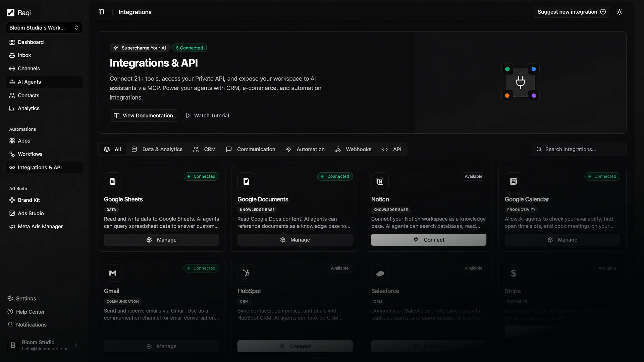Viewport: 644px width, 362px height.
Task: Click Google Documents Connected status badge
Action: 335,177
